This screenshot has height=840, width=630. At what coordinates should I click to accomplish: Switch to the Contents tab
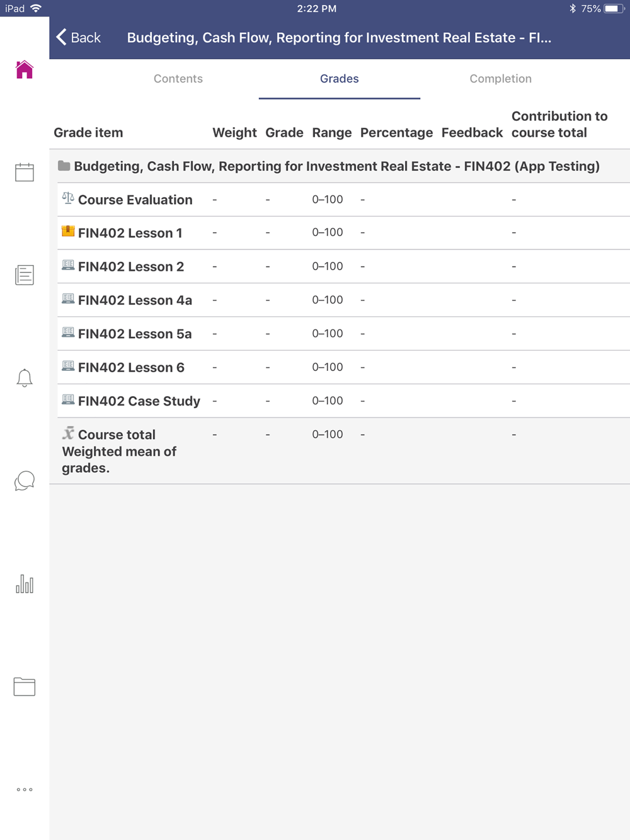178,79
